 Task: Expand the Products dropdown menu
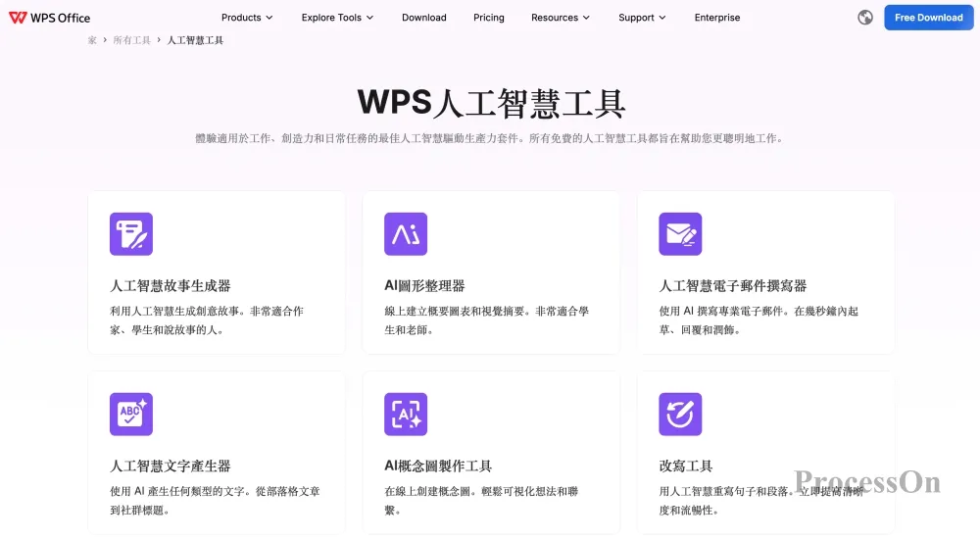pos(247,18)
